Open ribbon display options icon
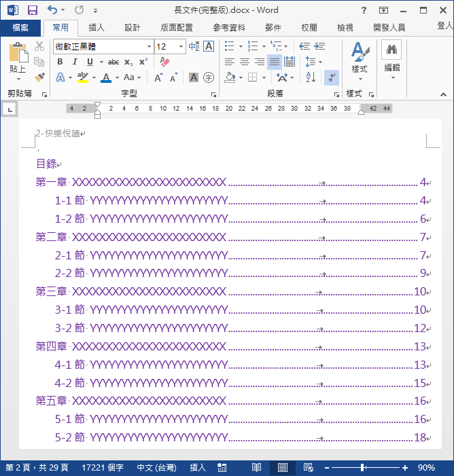 383,10
